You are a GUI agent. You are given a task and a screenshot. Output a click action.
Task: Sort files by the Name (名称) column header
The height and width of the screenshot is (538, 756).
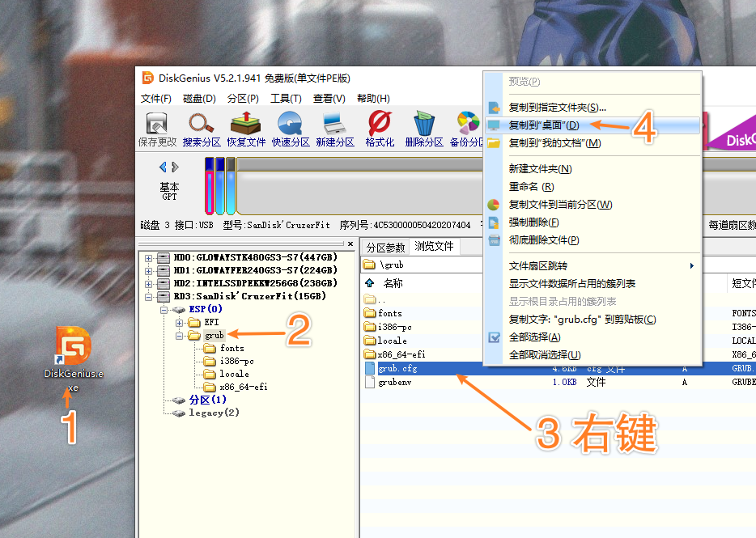point(393,283)
